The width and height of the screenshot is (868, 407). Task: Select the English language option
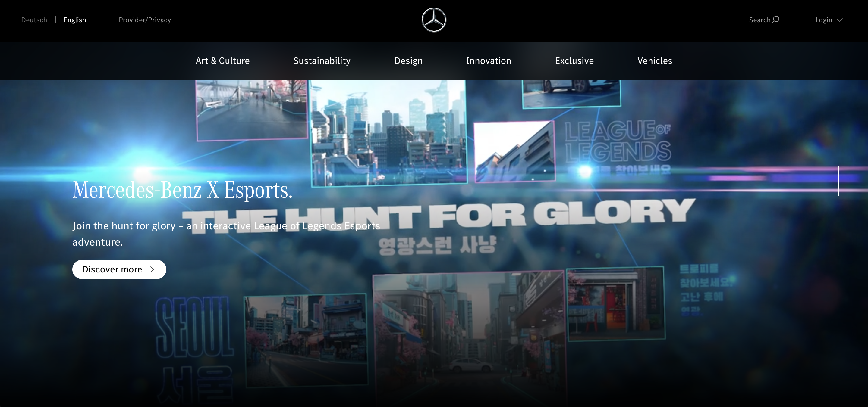pyautogui.click(x=75, y=20)
